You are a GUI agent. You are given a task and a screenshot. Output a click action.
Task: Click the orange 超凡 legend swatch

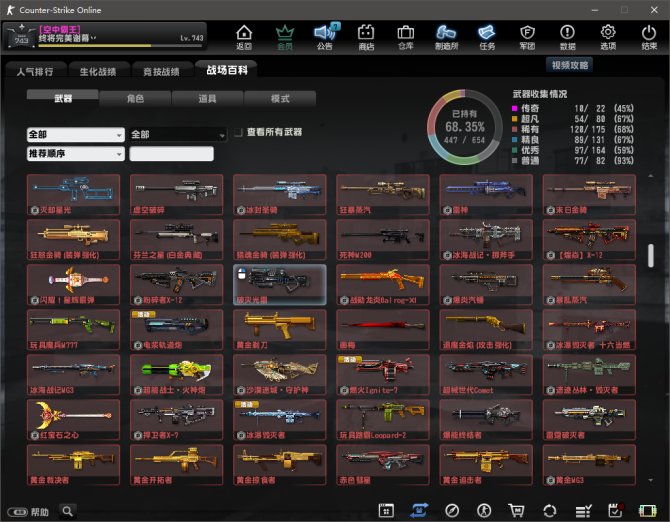(x=515, y=119)
